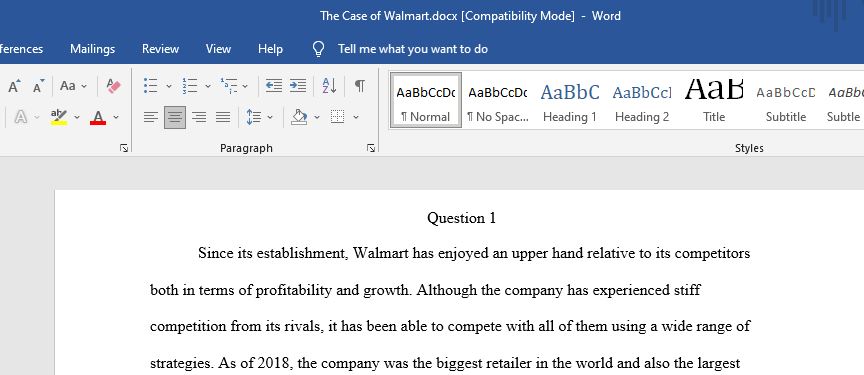
Task: Click the Decrease Indent icon
Action: coord(274,86)
